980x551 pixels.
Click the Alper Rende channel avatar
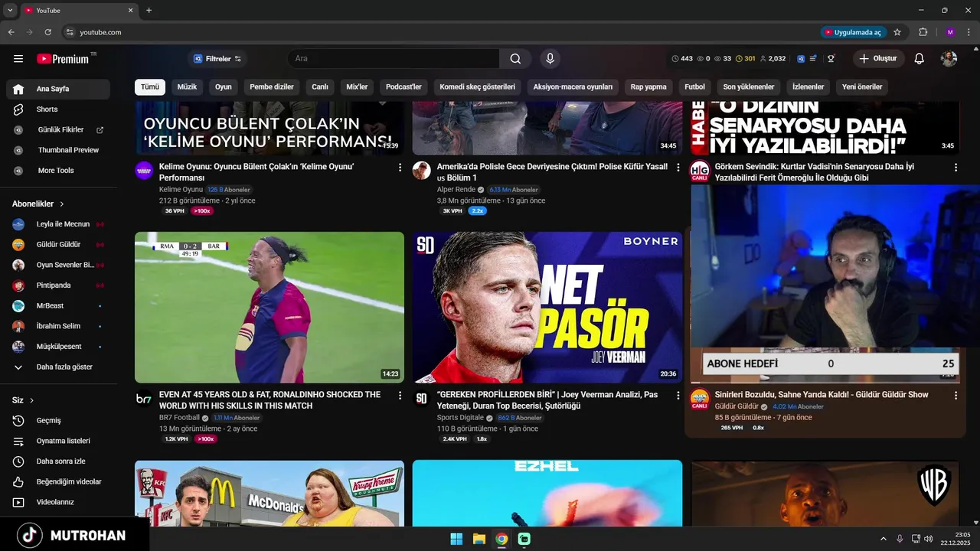tap(421, 171)
